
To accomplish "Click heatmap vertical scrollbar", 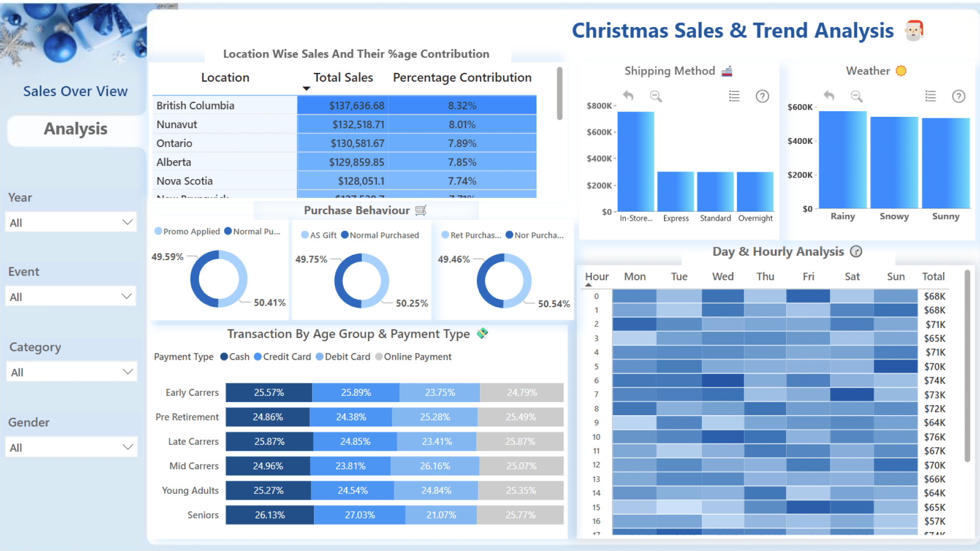I will click(967, 366).
